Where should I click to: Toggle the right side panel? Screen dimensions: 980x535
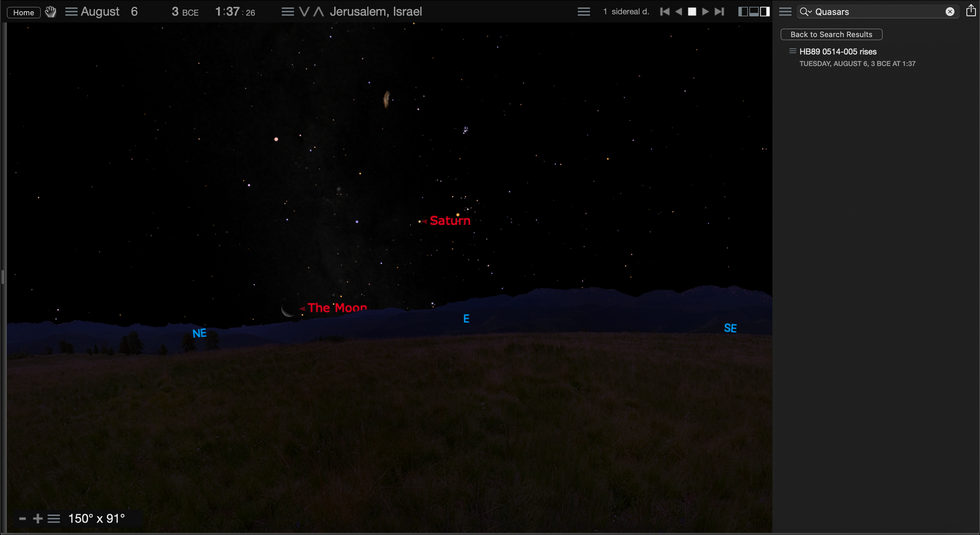[765, 12]
